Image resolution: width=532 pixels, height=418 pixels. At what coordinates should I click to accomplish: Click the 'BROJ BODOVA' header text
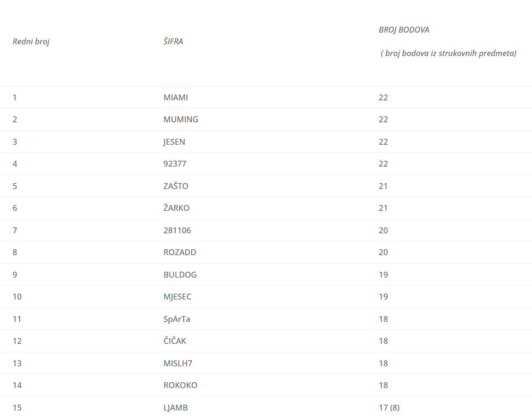[x=404, y=30]
